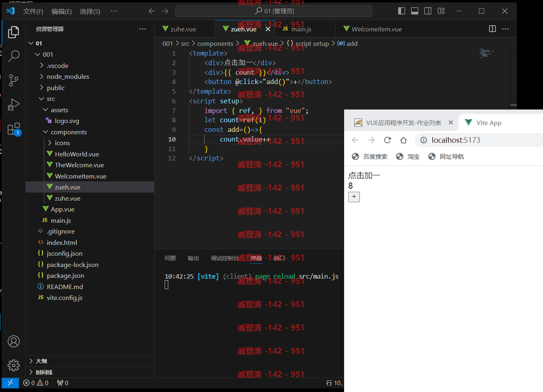Reload the page in the browser

[387, 140]
